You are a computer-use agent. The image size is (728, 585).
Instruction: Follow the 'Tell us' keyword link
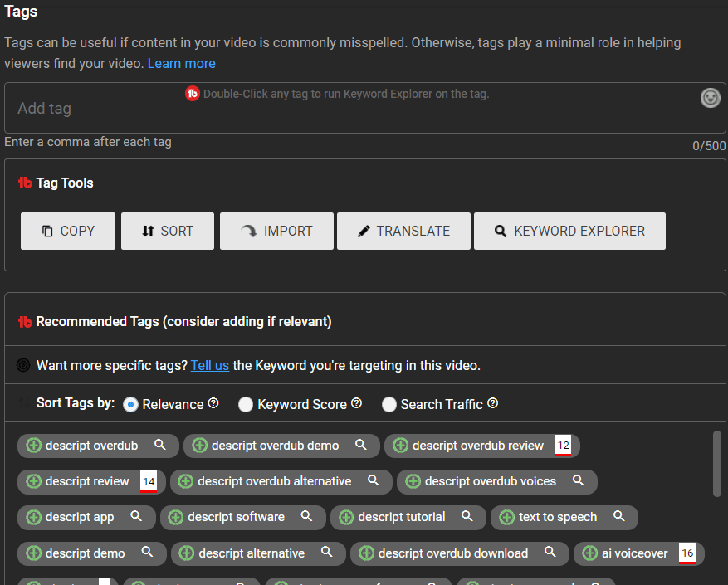pos(210,365)
